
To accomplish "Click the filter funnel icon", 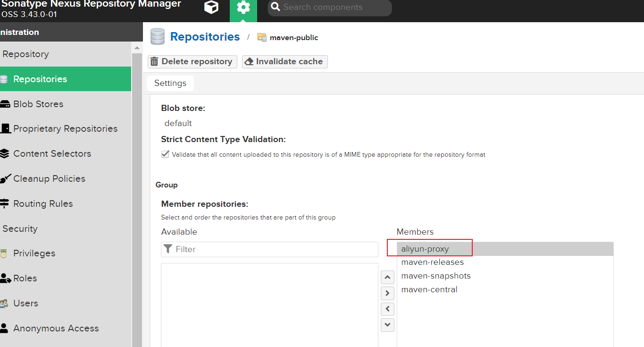I will pos(167,249).
